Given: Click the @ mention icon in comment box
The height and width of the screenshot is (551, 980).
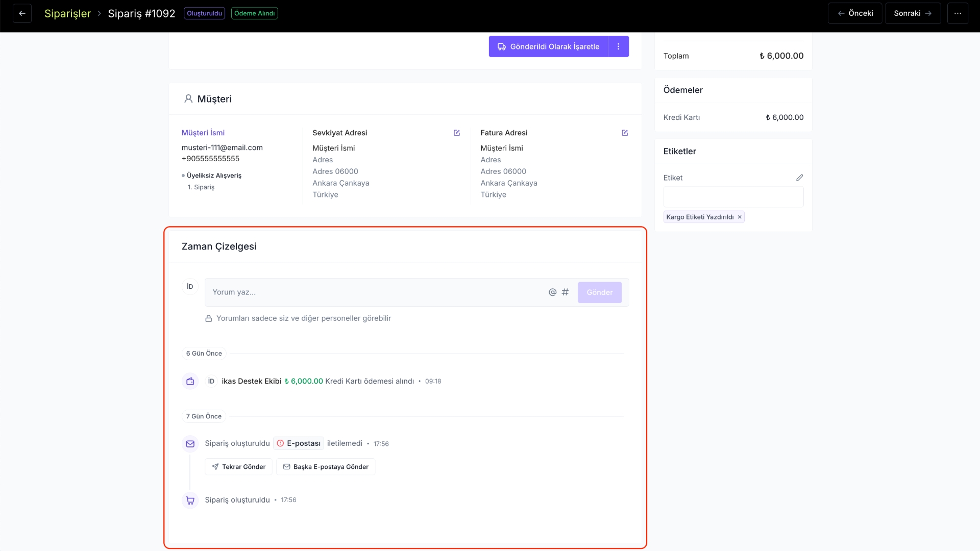Looking at the screenshot, I should click(x=552, y=292).
